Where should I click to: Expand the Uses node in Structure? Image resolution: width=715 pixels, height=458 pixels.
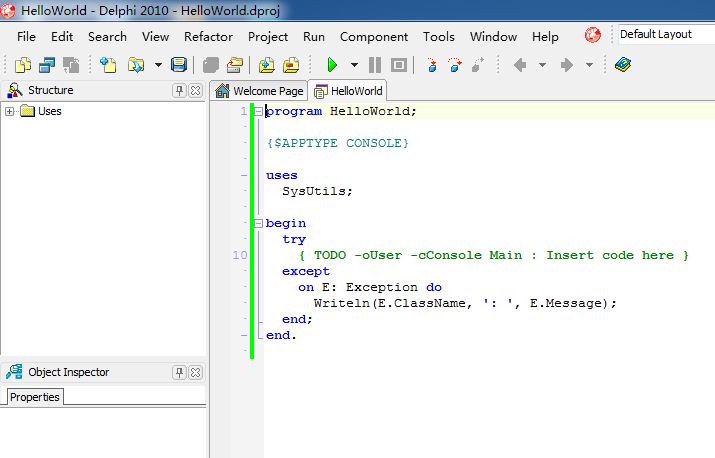pos(9,111)
